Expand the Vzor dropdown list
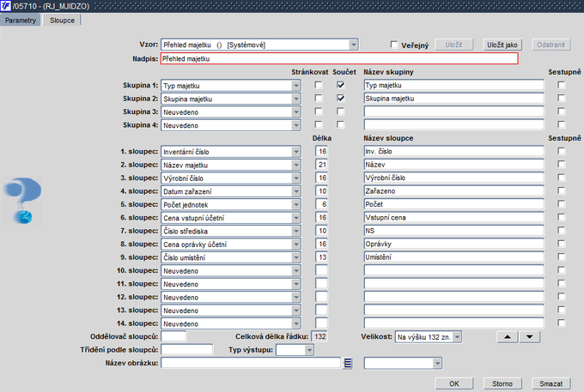The height and width of the screenshot is (392, 584). pos(353,45)
